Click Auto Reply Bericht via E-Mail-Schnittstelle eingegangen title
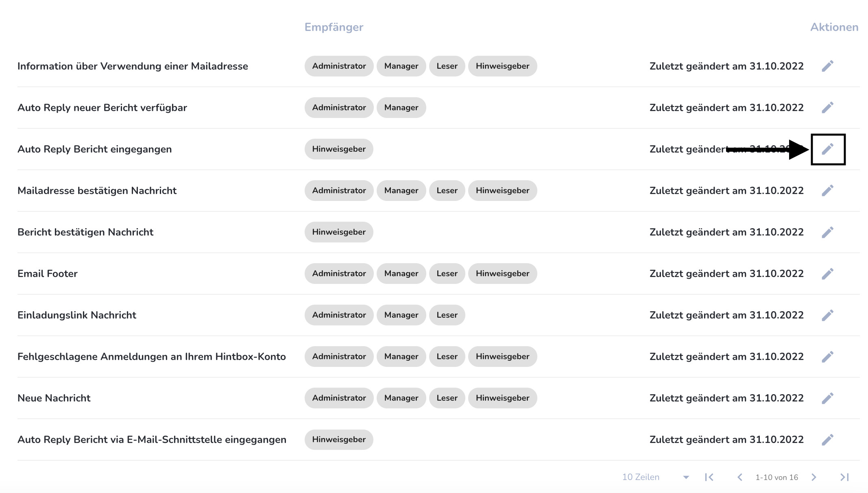The height and width of the screenshot is (493, 868). [x=152, y=439]
